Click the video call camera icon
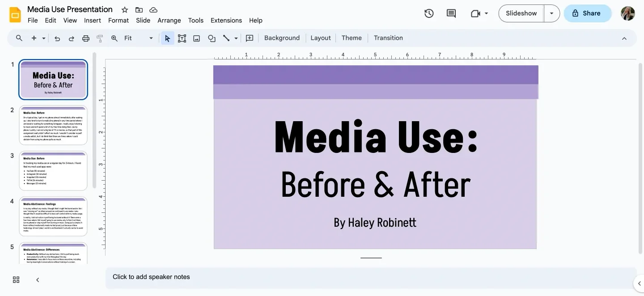Image resolution: width=644 pixels, height=296 pixels. (x=475, y=13)
